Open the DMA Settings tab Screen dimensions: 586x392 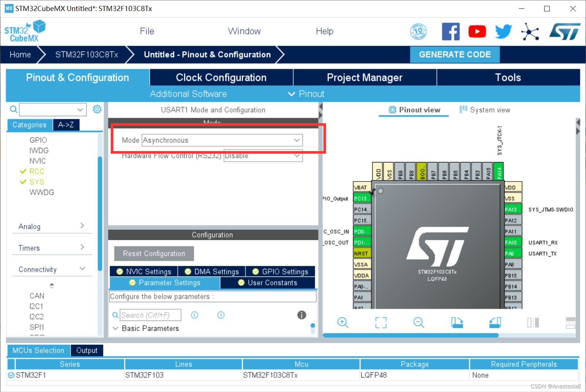coord(212,271)
